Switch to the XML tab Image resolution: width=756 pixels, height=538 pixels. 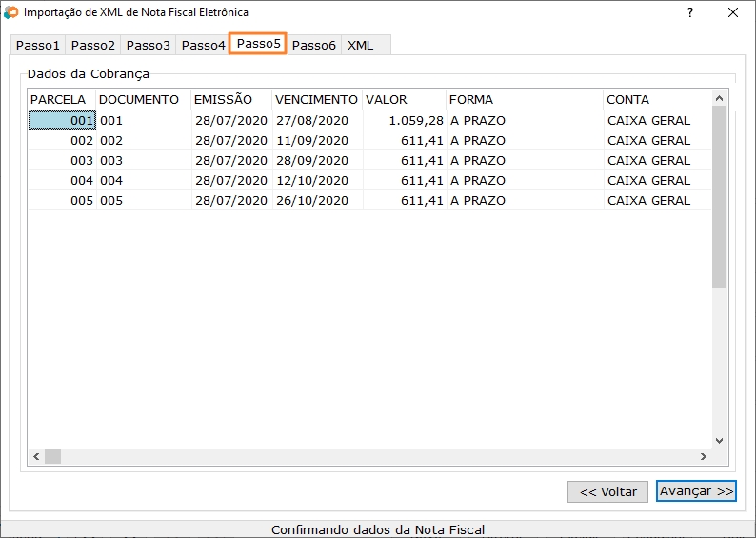point(361,45)
